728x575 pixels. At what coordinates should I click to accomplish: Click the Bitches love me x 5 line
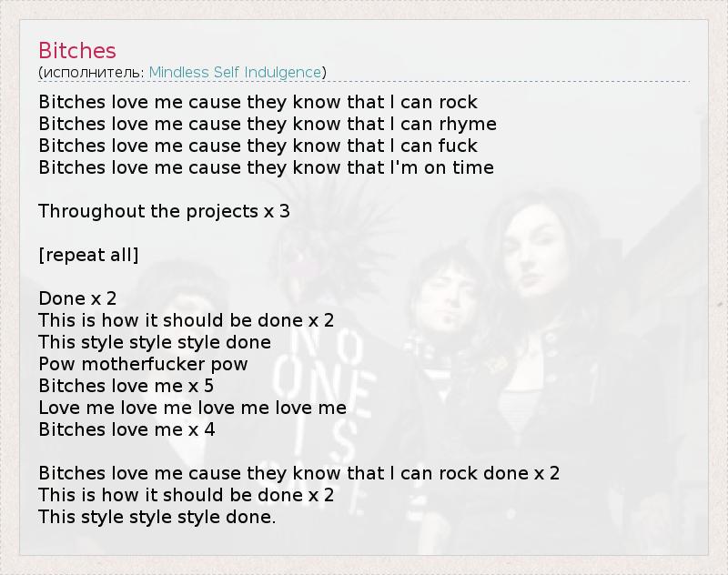click(126, 386)
